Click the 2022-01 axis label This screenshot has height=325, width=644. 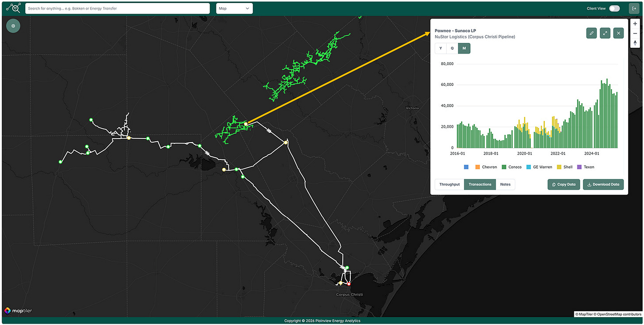coord(558,154)
